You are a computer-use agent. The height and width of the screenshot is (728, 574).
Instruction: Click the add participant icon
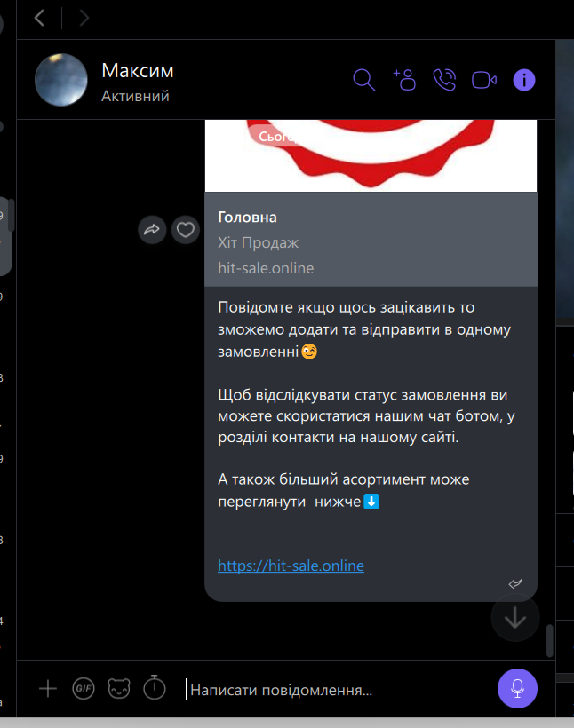[404, 80]
